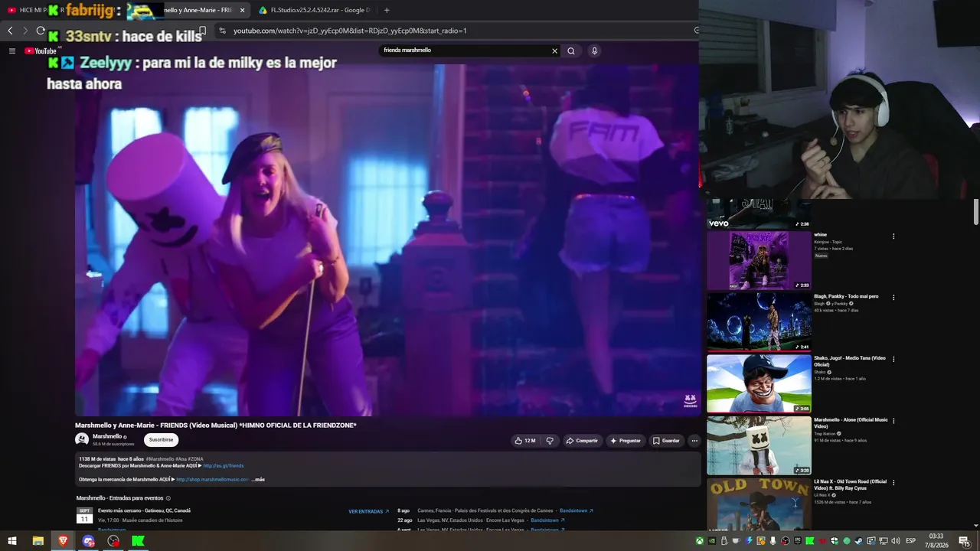Open the Windows Start menu

click(x=12, y=541)
